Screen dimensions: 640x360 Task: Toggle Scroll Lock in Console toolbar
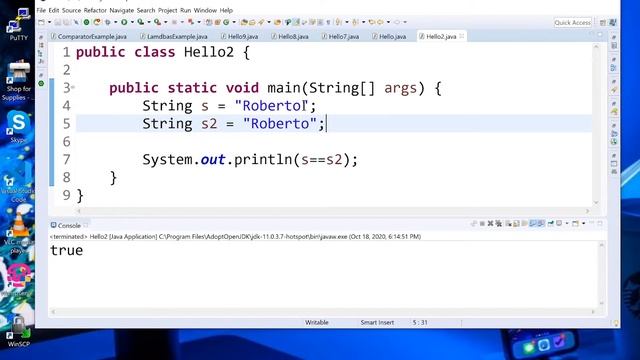coord(516,224)
